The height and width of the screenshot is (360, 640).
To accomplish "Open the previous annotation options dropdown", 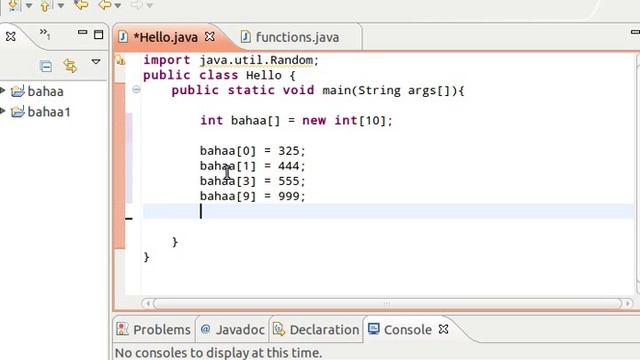I will [60, 5].
